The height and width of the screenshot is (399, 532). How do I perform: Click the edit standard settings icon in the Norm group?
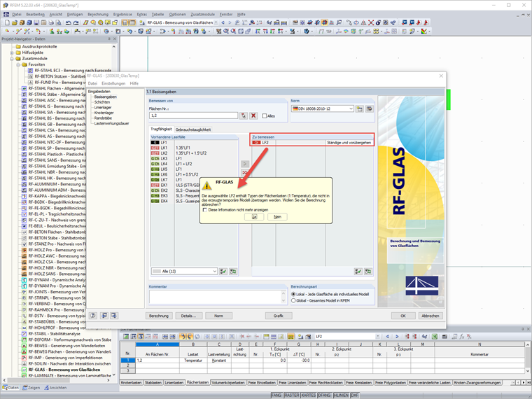370,109
